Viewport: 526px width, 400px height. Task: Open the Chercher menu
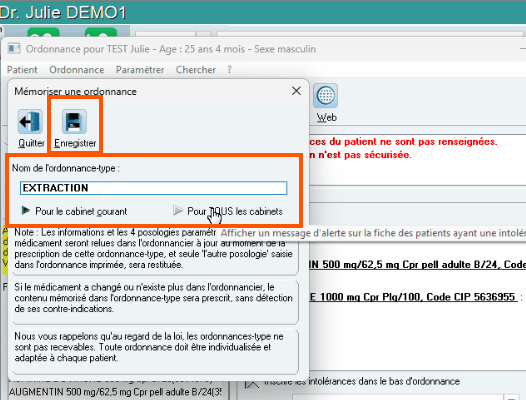click(196, 70)
